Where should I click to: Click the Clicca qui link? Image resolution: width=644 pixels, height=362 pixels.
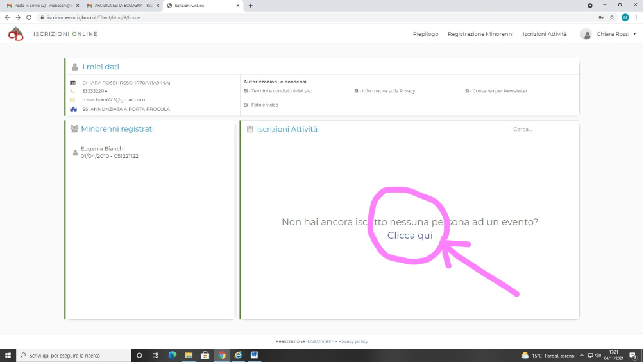pyautogui.click(x=410, y=236)
